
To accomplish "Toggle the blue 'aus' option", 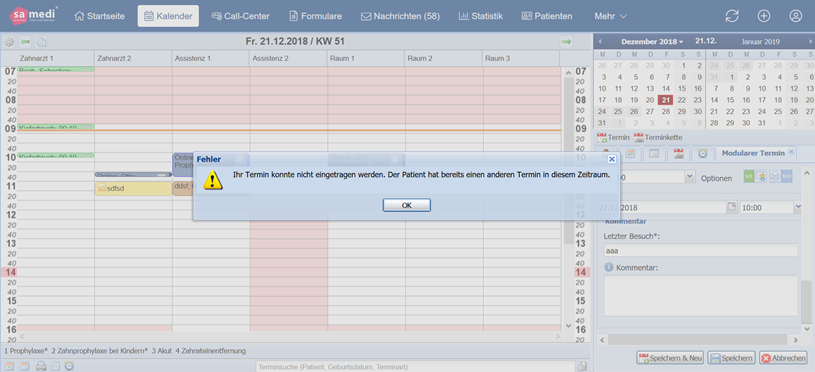I will (x=786, y=177).
